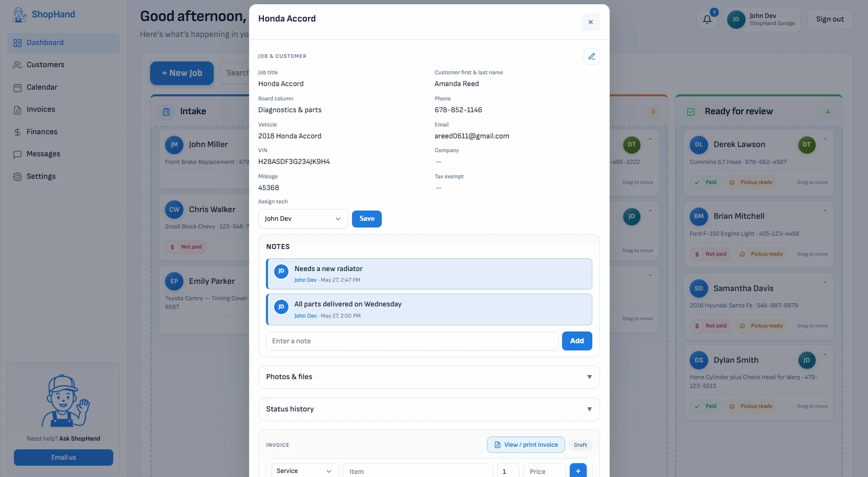Screen dimensions: 868x477
Task: Click the edit pencil icon for Job & Customer
Action: 592,56
